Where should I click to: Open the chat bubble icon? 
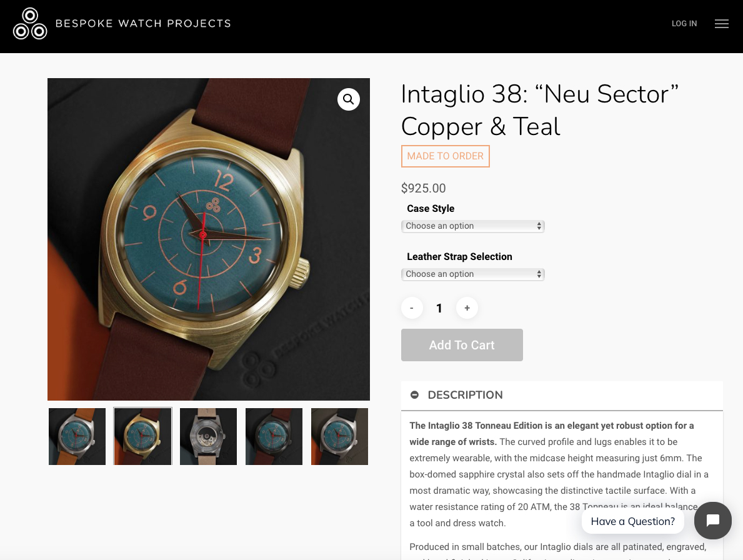click(713, 521)
